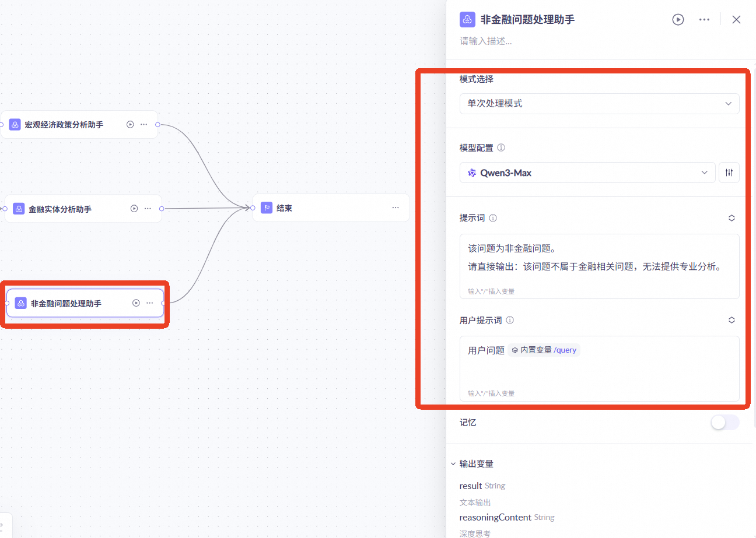Select the 结束 end node
This screenshot has width=756, height=538.
click(331, 208)
